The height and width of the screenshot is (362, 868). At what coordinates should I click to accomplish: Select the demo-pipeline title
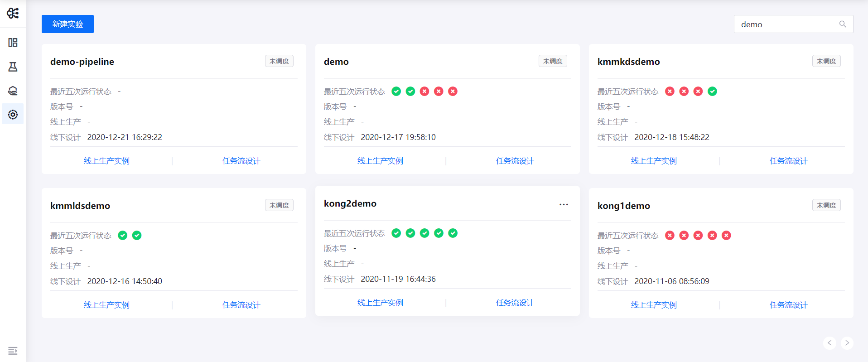tap(82, 62)
